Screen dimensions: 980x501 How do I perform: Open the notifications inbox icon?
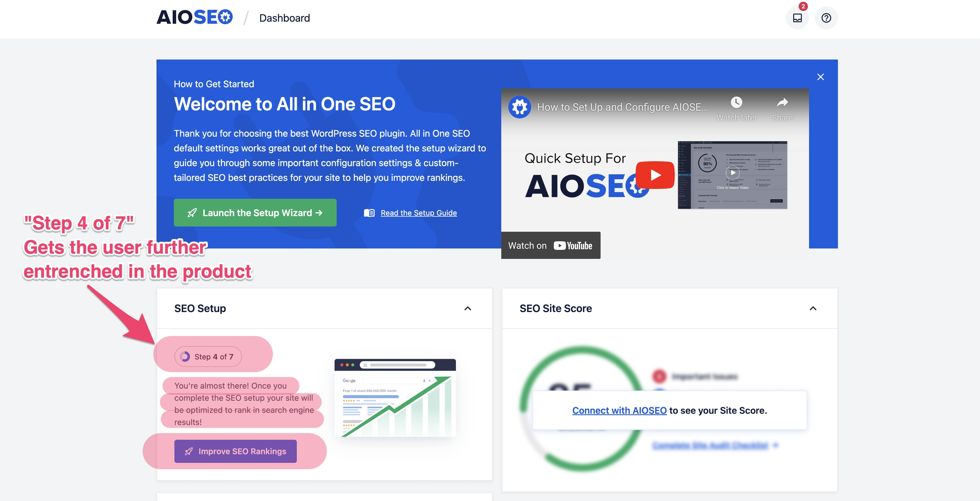pyautogui.click(x=798, y=18)
